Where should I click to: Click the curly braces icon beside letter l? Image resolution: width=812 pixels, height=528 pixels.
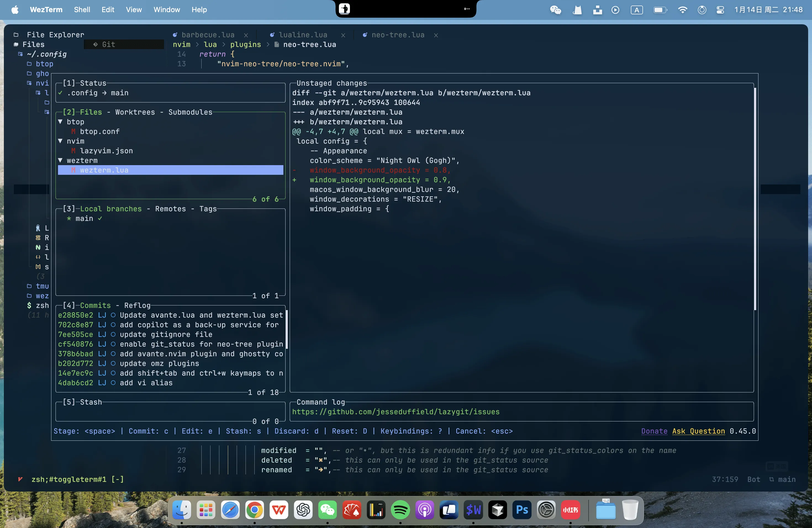38,257
